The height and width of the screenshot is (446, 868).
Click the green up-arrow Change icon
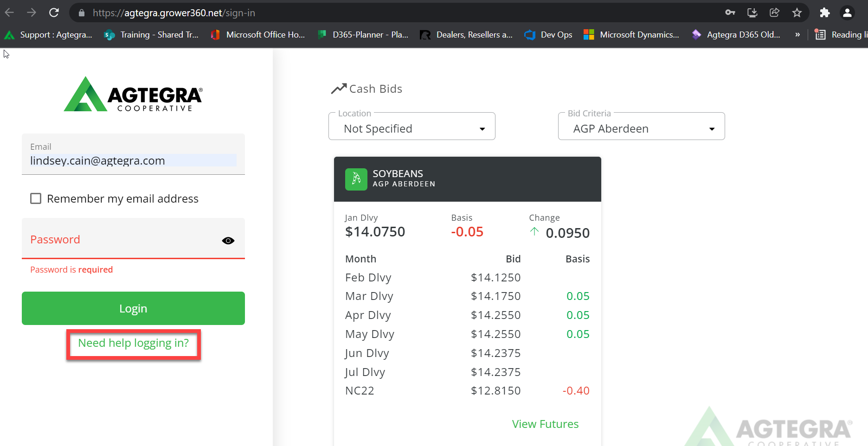(x=534, y=231)
